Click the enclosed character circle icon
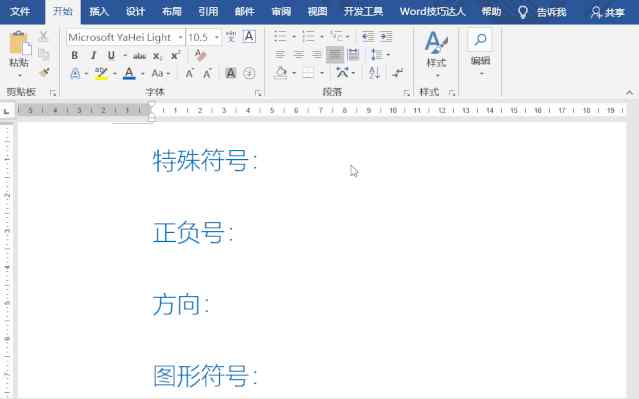 pos(249,73)
